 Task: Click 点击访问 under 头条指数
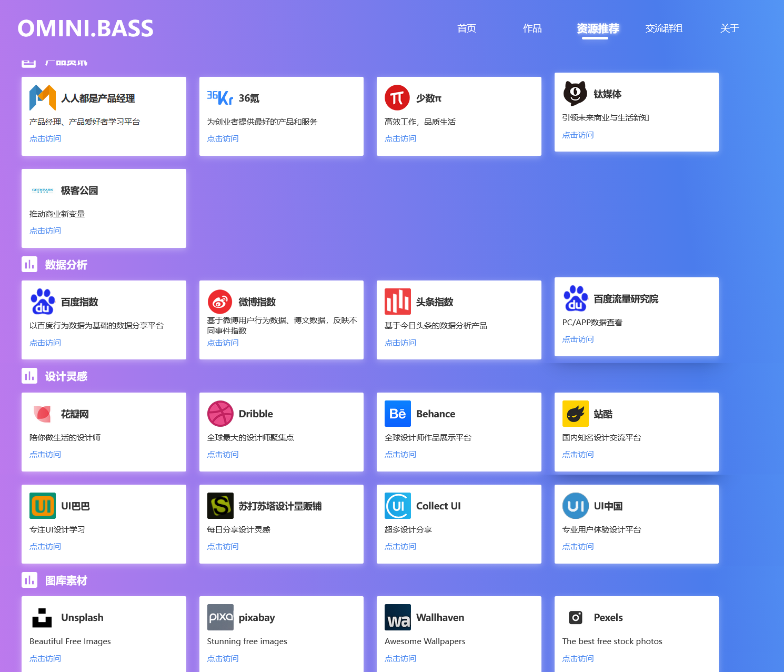400,343
